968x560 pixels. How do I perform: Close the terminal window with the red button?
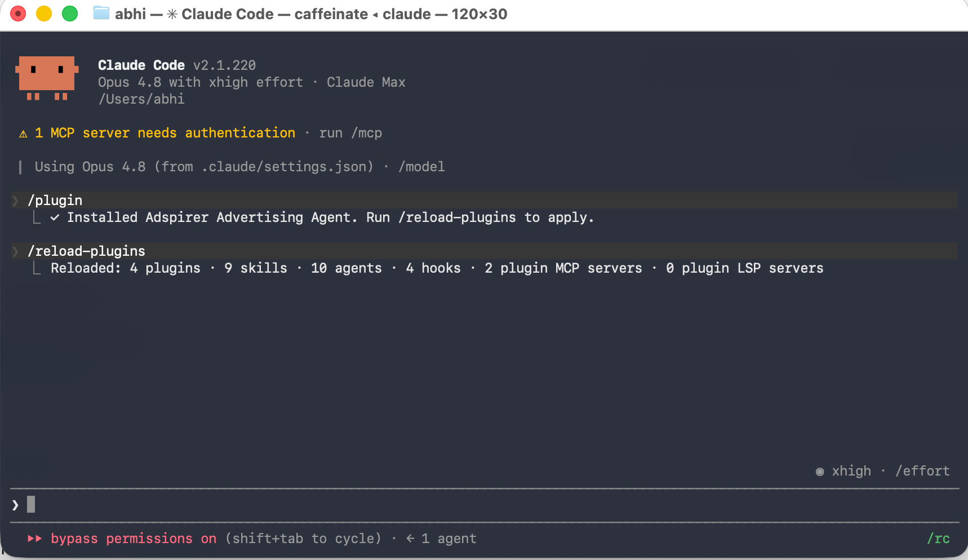pyautogui.click(x=18, y=14)
